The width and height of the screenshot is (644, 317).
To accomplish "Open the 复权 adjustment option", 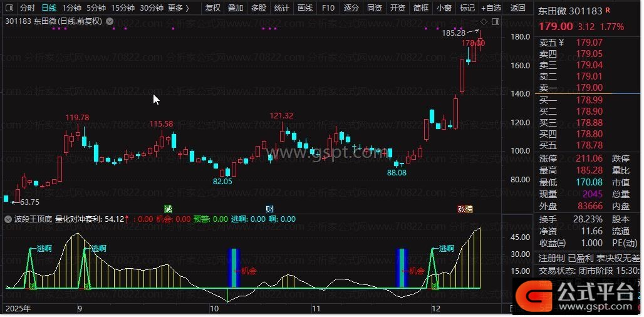I will 213,8.
